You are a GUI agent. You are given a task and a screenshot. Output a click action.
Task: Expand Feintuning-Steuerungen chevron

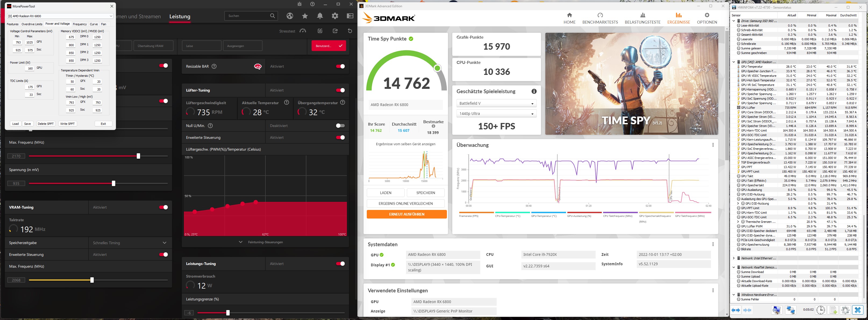(x=241, y=242)
